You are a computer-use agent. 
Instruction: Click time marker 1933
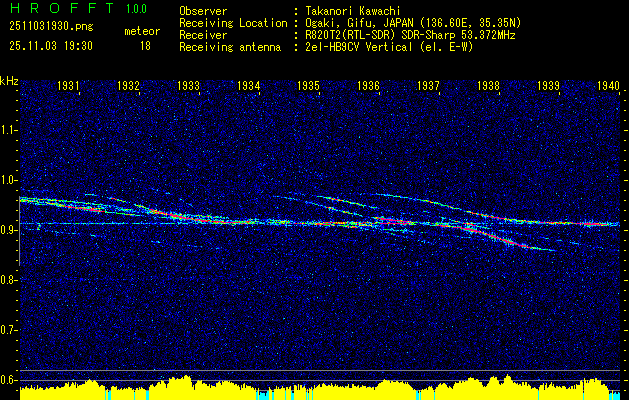188,86
